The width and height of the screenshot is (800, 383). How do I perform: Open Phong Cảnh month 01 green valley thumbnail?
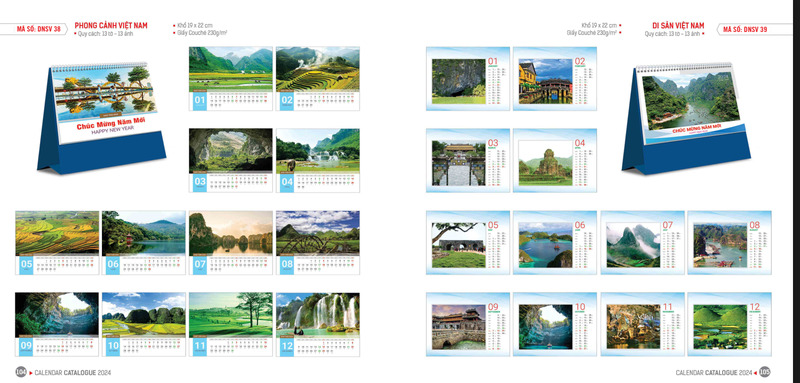[x=231, y=79]
